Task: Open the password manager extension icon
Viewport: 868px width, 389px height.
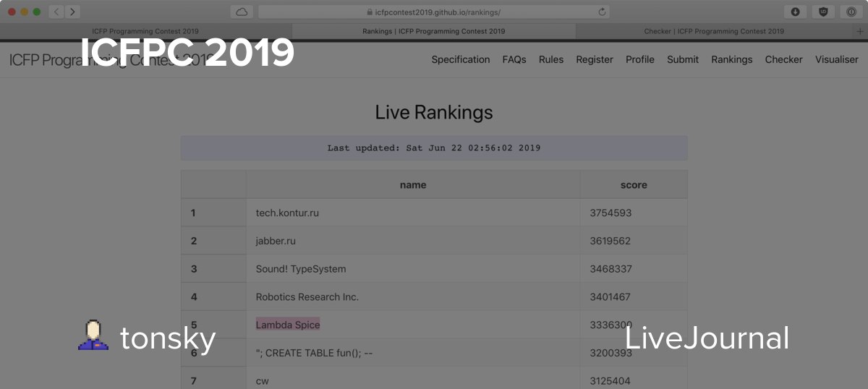Action: point(851,12)
